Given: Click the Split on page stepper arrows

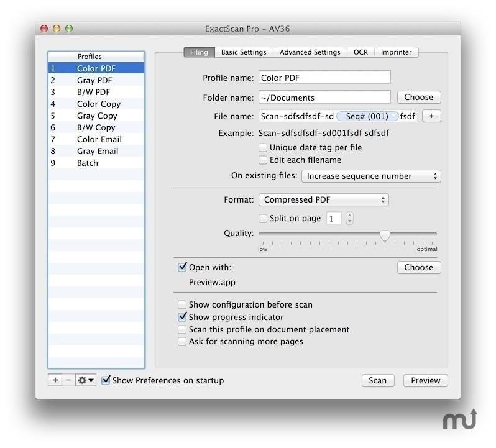Looking at the screenshot, I should point(349,218).
